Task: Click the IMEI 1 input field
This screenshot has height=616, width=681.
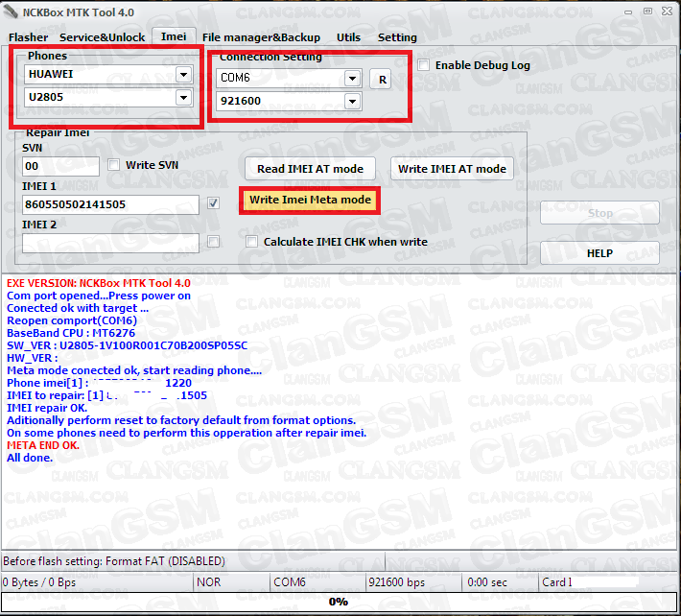Action: point(110,204)
